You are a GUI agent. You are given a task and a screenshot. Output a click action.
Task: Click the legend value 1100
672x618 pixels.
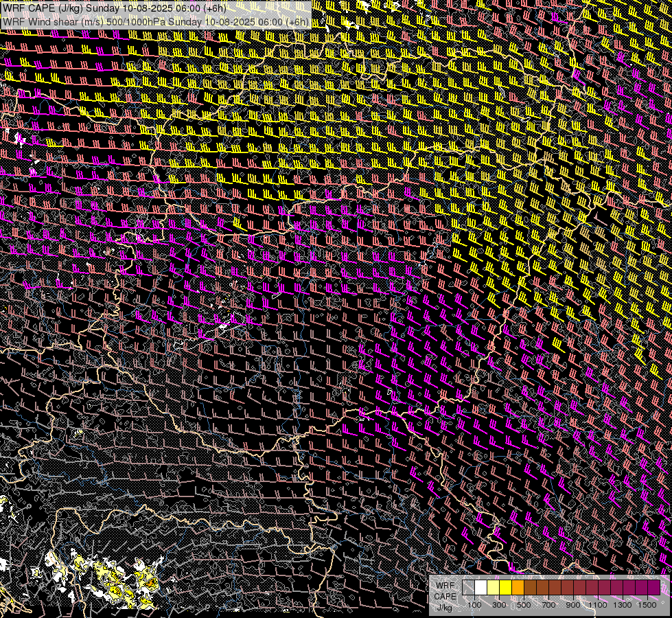coord(597,605)
